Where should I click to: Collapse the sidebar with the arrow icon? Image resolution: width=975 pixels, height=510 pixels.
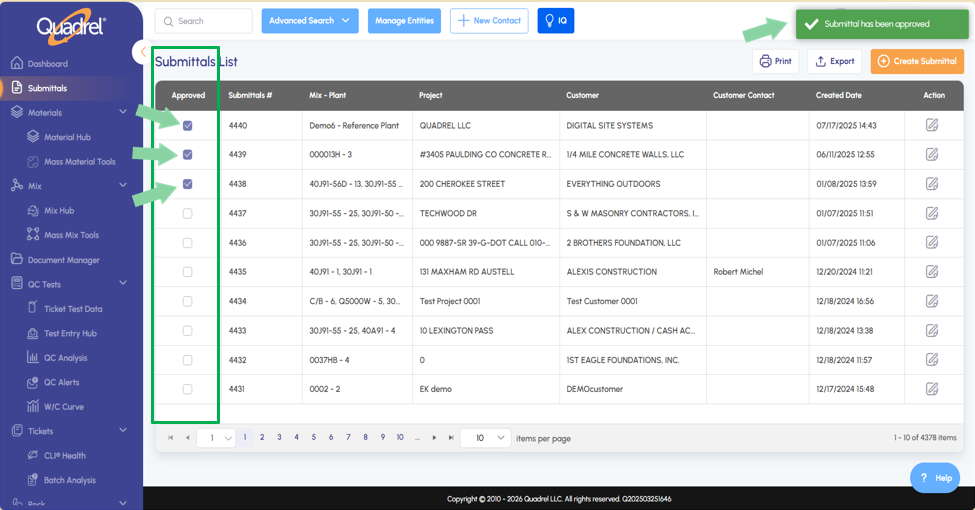[x=143, y=52]
